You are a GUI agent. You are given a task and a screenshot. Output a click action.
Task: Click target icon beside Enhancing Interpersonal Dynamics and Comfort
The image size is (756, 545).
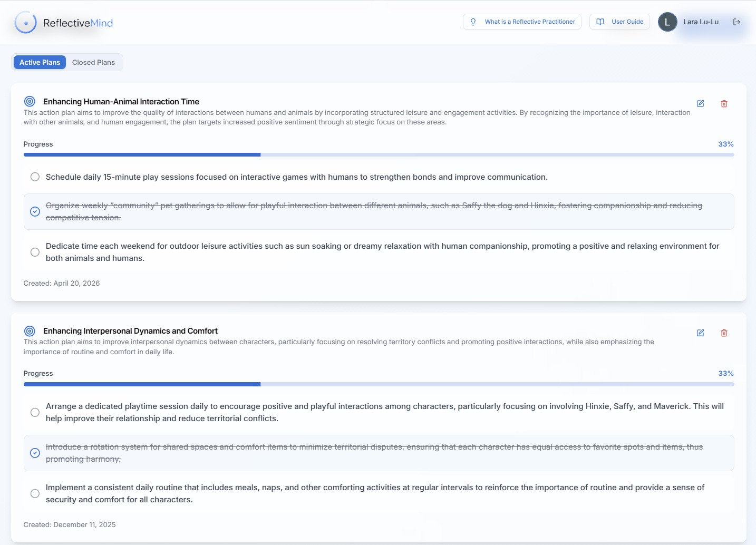pos(30,331)
